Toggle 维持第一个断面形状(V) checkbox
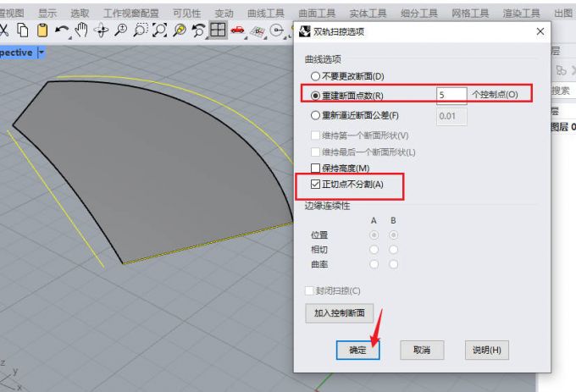The width and height of the screenshot is (576, 392). pyautogui.click(x=315, y=135)
